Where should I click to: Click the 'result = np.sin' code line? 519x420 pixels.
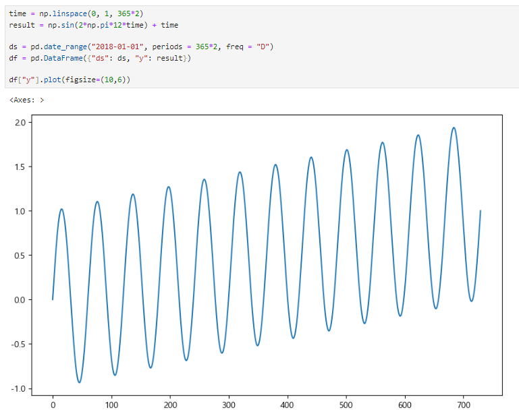(x=93, y=25)
